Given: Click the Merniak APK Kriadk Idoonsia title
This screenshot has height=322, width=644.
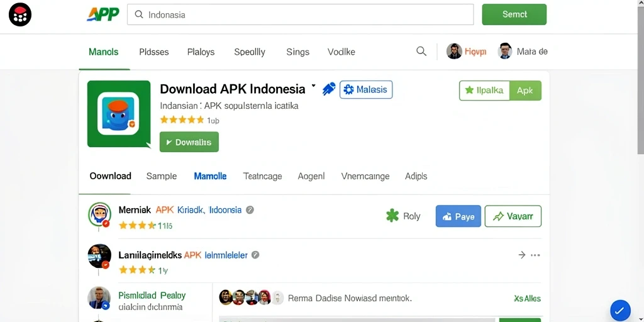Looking at the screenshot, I should 180,210.
